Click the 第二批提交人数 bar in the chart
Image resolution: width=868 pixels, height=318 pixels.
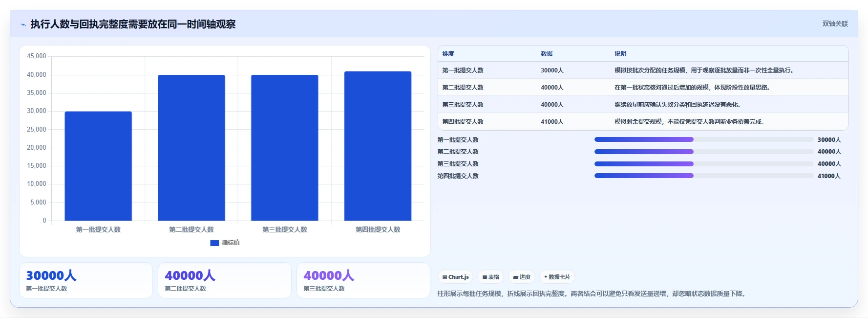click(191, 148)
